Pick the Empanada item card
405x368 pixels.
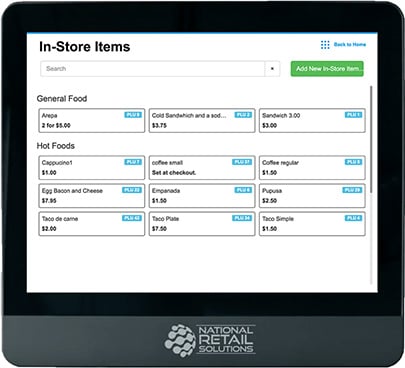click(x=202, y=196)
